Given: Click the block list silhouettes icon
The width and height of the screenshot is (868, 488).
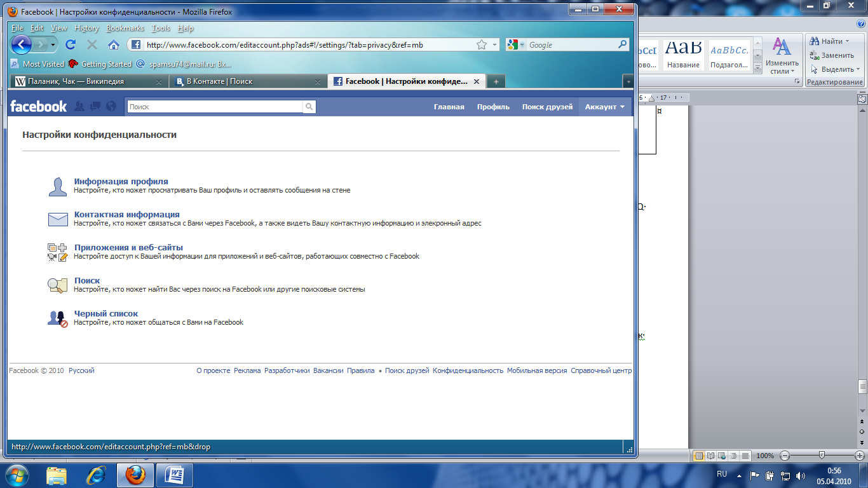Looking at the screenshot, I should pos(58,318).
